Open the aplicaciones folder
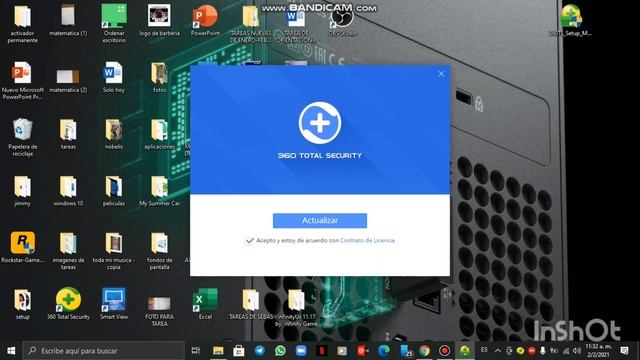The width and height of the screenshot is (640, 360). click(159, 134)
